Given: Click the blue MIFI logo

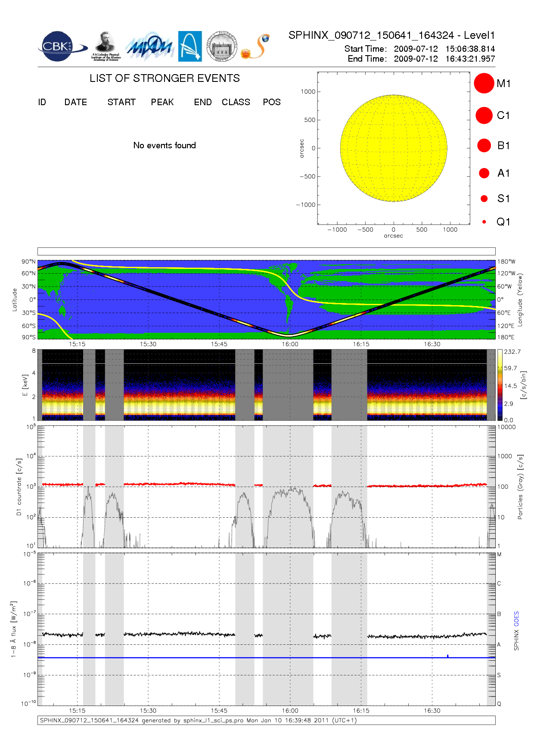Looking at the screenshot, I should [149, 47].
